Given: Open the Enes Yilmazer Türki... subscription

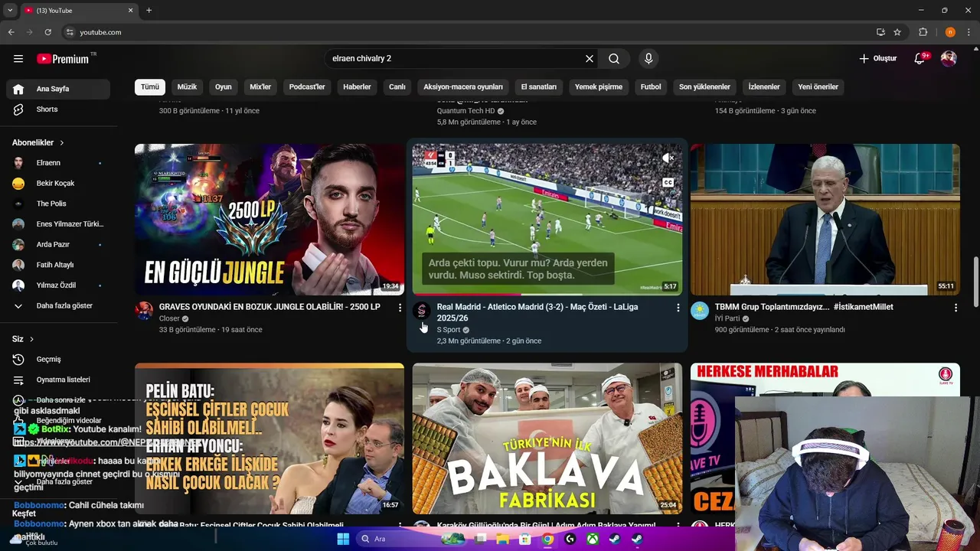Looking at the screenshot, I should [58, 224].
